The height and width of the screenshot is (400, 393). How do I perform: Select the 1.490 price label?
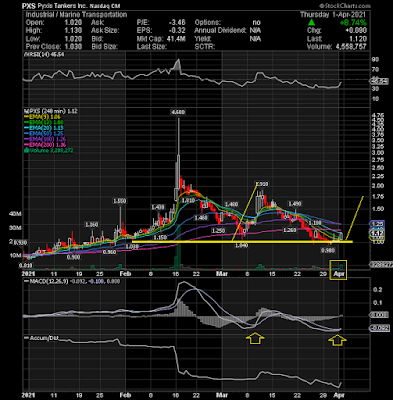[294, 204]
